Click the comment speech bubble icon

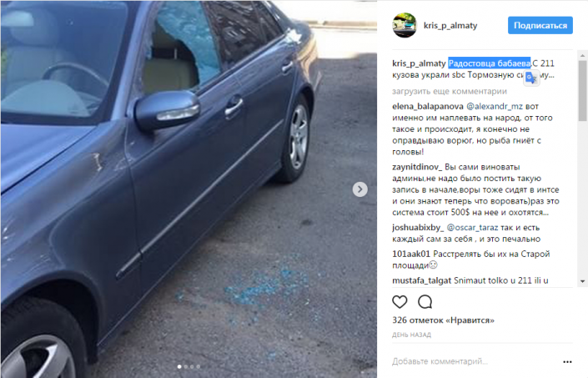tap(425, 302)
